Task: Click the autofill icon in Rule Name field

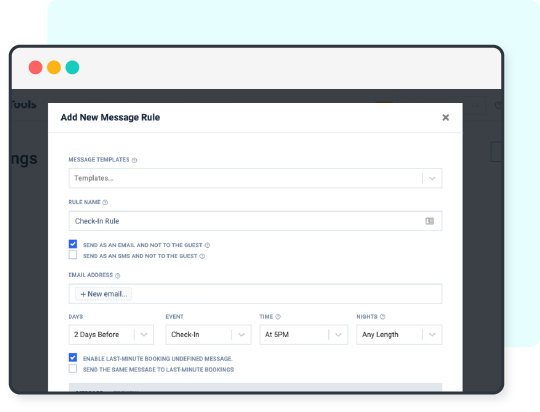Action: pos(429,221)
